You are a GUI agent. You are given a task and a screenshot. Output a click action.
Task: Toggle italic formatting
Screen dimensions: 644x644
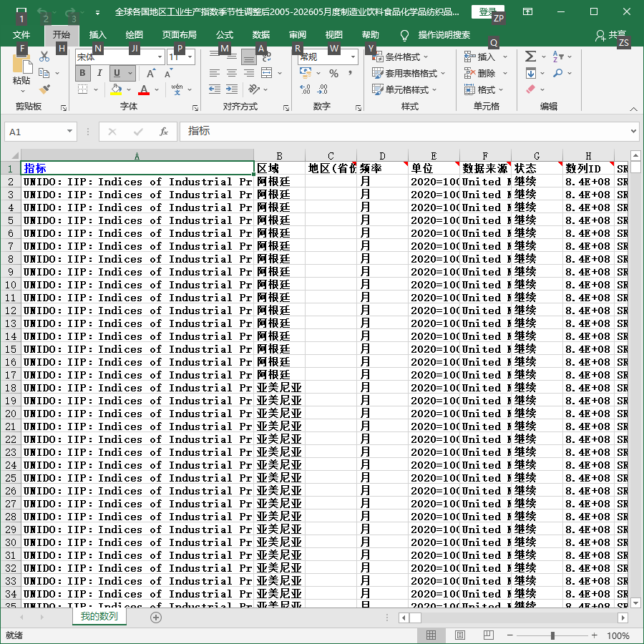coord(99,74)
